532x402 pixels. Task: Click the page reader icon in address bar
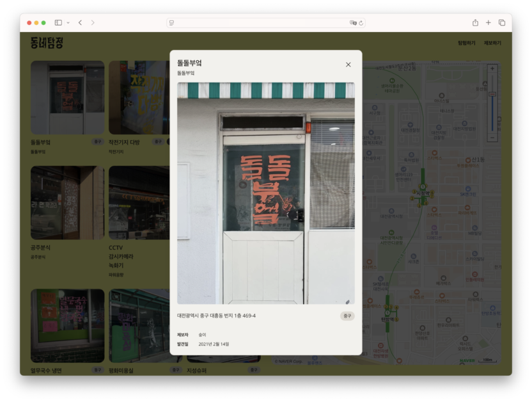[172, 22]
